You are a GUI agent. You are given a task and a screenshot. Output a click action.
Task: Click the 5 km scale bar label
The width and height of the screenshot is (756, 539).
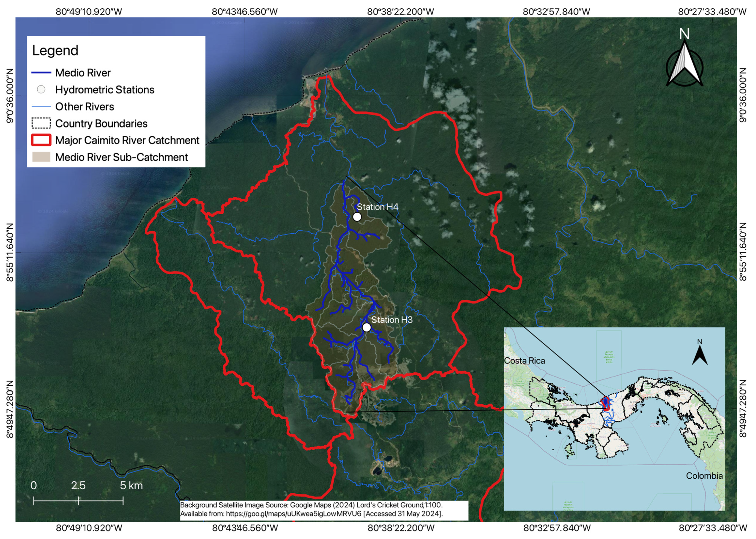131,486
